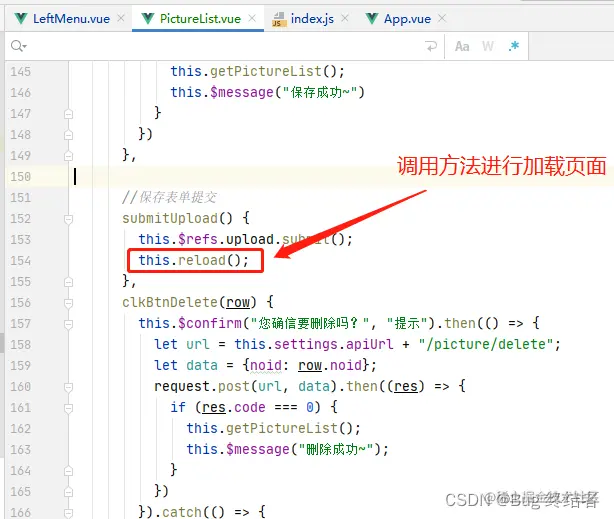Close the index.js tab

[x=345, y=18]
